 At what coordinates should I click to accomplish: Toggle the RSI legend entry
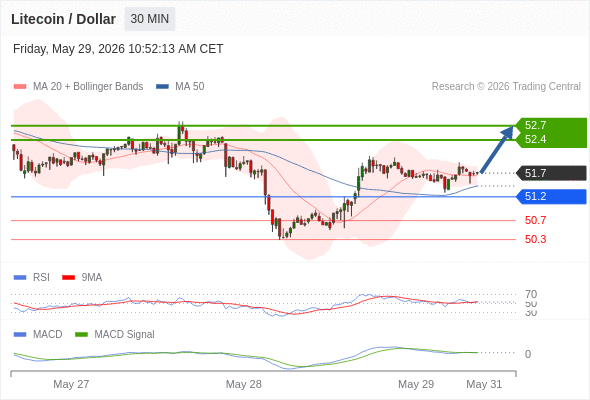coord(31,277)
